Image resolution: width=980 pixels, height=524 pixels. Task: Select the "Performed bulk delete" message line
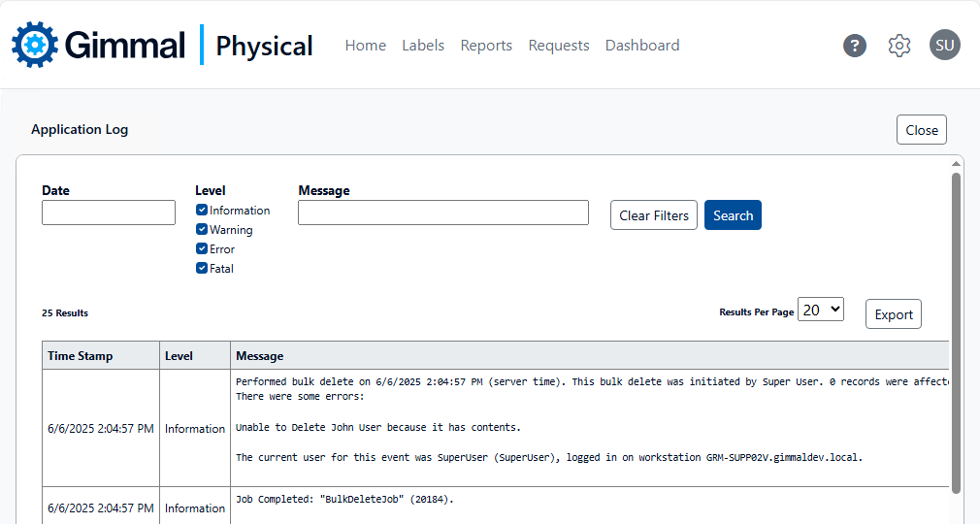(x=592, y=381)
